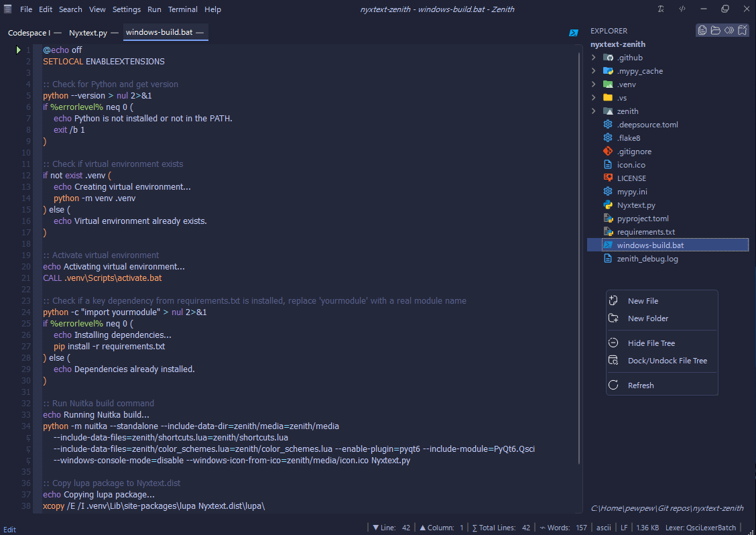Screen dimensions: 756x535
Task: Expand the zenith folder in the tree
Action: [x=594, y=111]
